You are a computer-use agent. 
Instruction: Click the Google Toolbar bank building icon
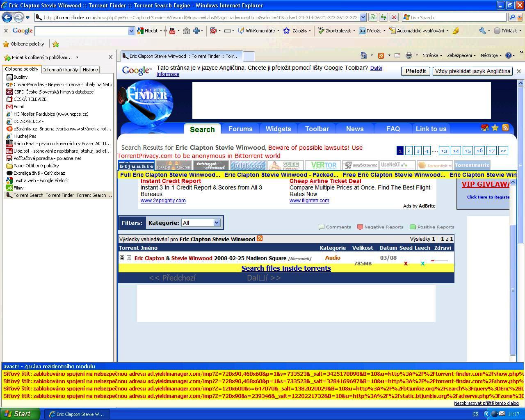(186, 31)
